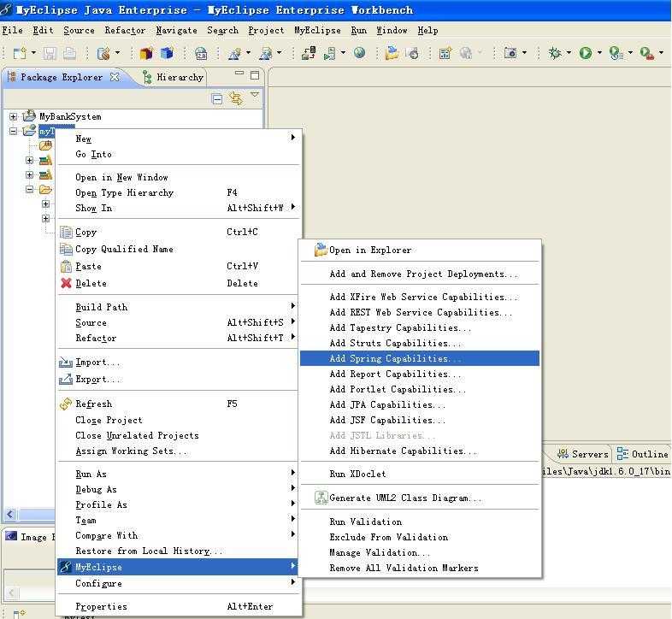Expand the MyBankSystem project node
Image resolution: width=672 pixels, height=619 pixels.
(x=14, y=116)
